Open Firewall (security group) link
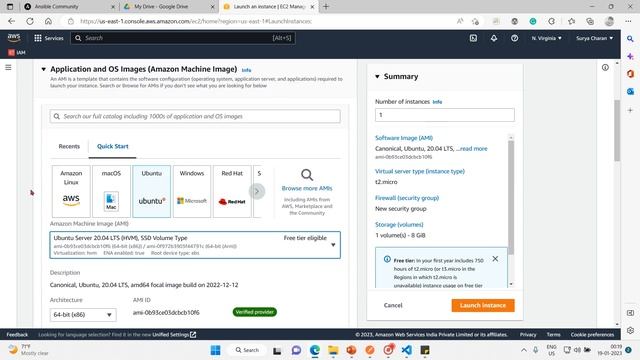640x360 pixels. click(x=407, y=198)
